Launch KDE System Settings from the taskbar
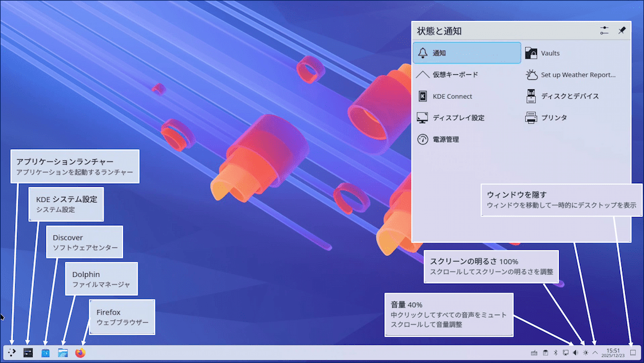 click(28, 353)
